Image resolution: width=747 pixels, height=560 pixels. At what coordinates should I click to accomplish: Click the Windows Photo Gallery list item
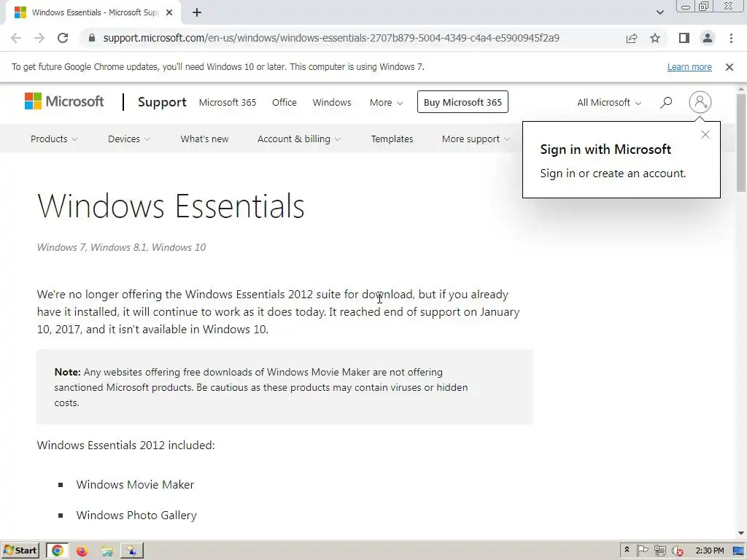tap(136, 516)
